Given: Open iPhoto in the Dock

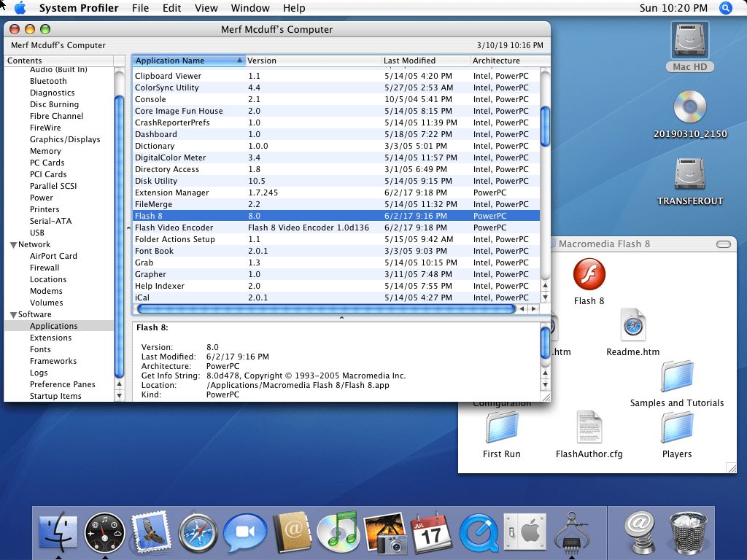Looking at the screenshot, I should [x=385, y=532].
